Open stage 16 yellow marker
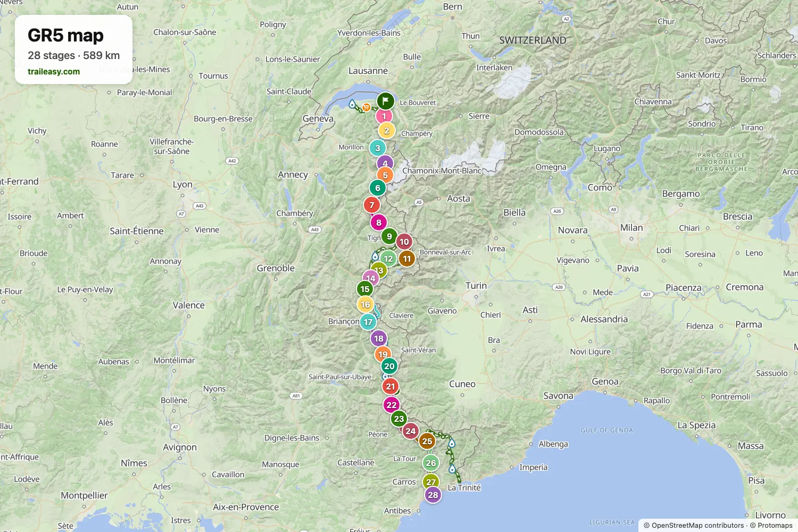The image size is (798, 532). [x=365, y=304]
